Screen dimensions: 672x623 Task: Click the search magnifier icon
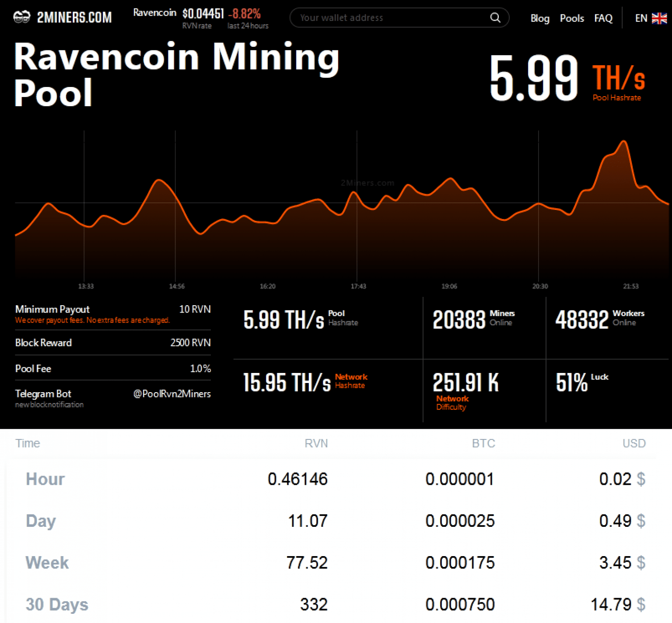coord(495,17)
